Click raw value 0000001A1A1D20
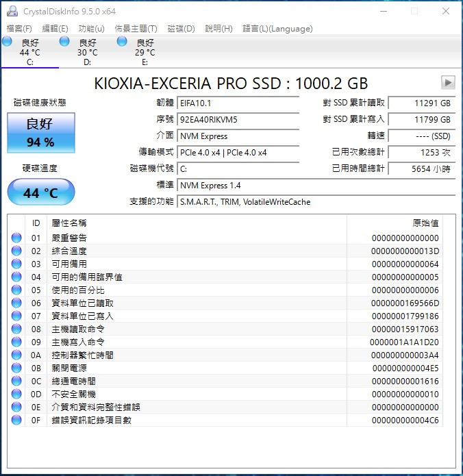The width and height of the screenshot is (463, 476). [x=404, y=342]
